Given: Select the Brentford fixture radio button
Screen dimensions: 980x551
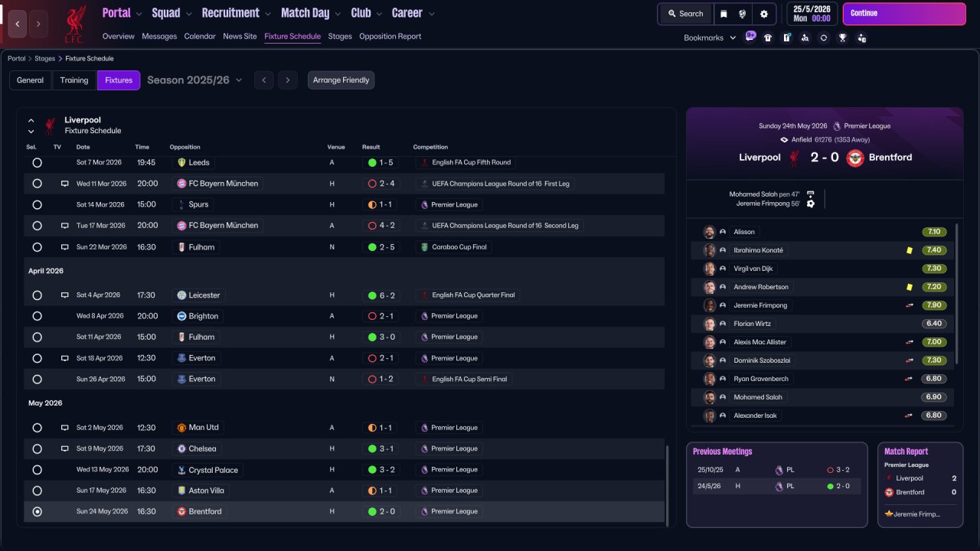Looking at the screenshot, I should [37, 511].
